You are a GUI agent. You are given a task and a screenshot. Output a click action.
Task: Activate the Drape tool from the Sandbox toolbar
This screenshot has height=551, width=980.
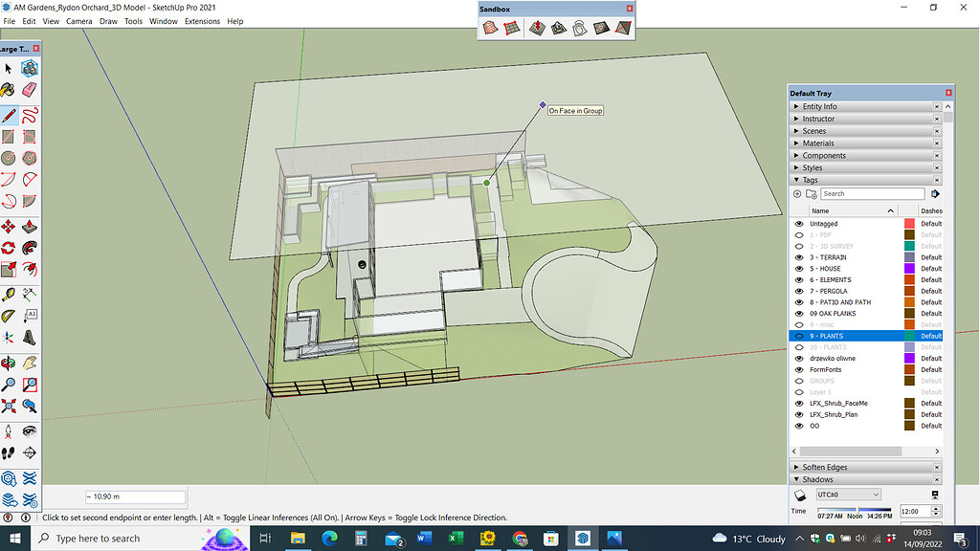coord(578,29)
